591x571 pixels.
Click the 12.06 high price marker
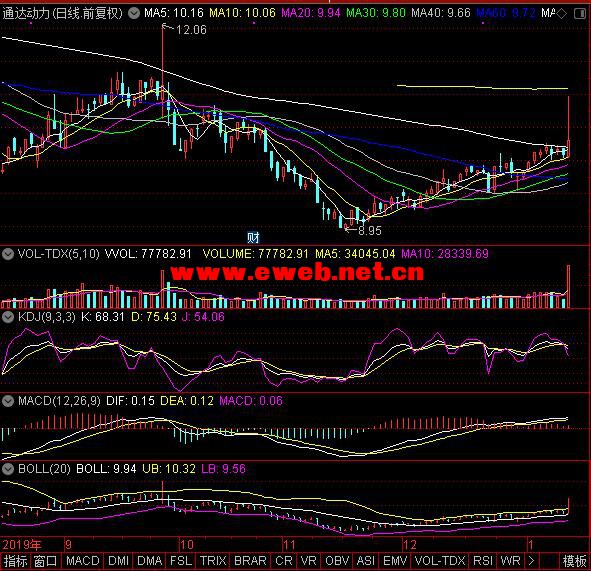coord(191,30)
